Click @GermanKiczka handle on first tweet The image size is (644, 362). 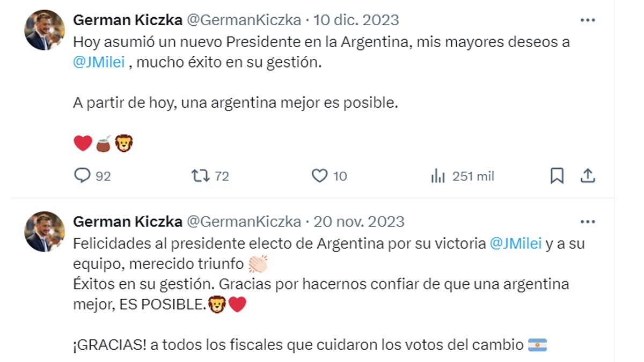pos(243,20)
